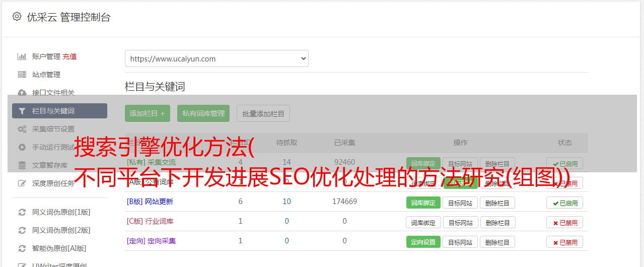Open the [定向] 定向采集 column link
The height and width of the screenshot is (267, 644).
[152, 241]
